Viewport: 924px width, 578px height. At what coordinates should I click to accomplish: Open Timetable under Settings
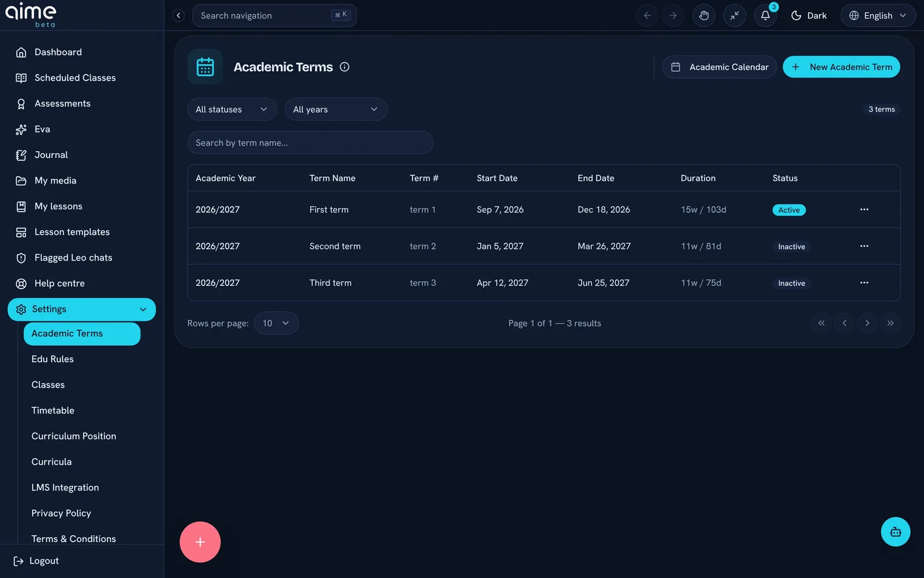pyautogui.click(x=81, y=410)
